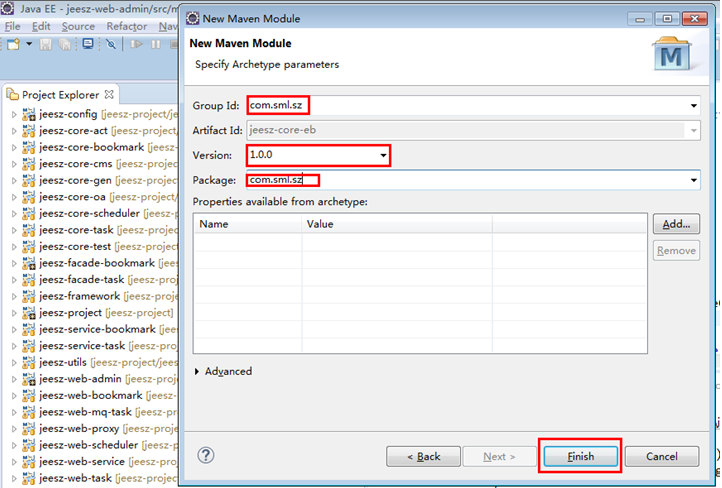Screen dimensions: 722x488
Task: Select jeesz-core-gen in Project Explorer
Action: [x=76, y=180]
